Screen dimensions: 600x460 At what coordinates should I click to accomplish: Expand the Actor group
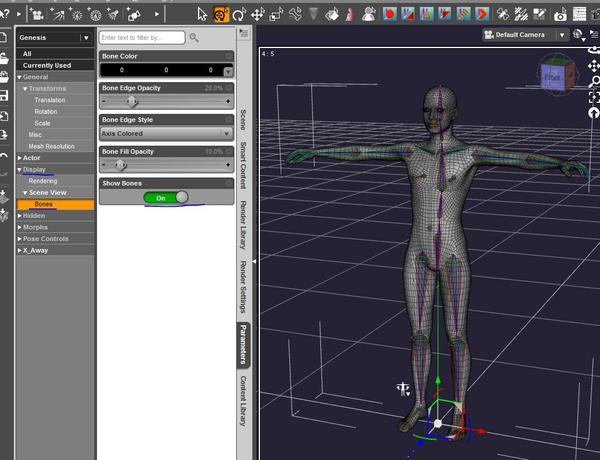point(19,158)
